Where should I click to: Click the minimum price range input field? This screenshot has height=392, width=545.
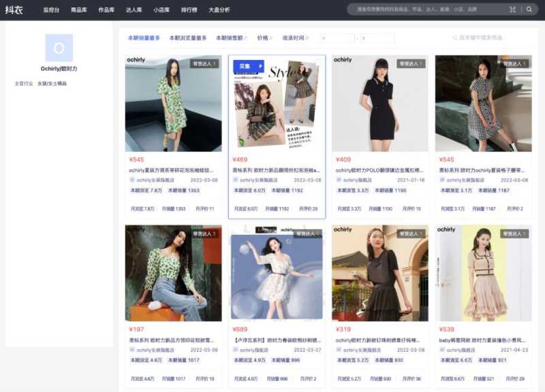coord(337,39)
